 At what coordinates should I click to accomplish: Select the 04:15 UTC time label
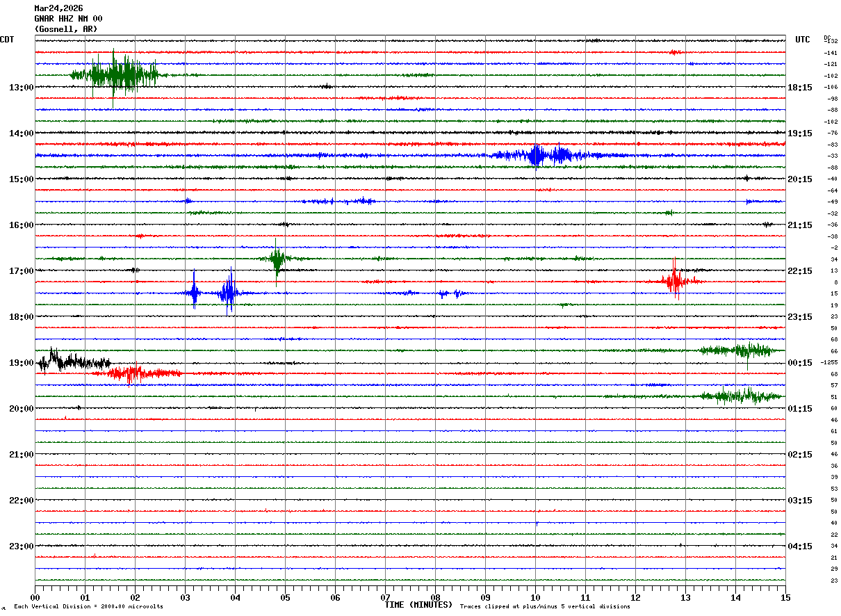800,546
